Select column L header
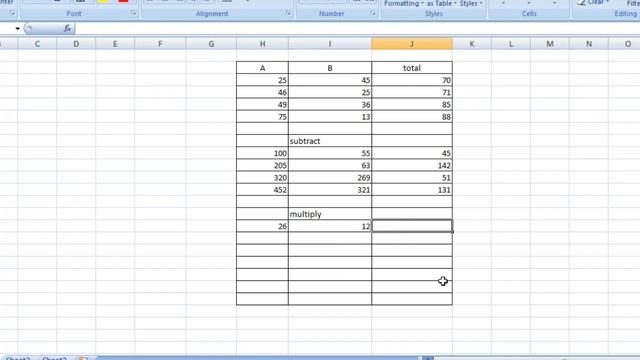 (x=511, y=44)
